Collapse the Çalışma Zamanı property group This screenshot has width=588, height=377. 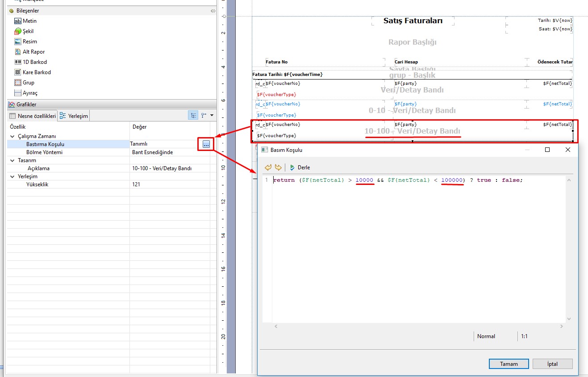pos(12,136)
